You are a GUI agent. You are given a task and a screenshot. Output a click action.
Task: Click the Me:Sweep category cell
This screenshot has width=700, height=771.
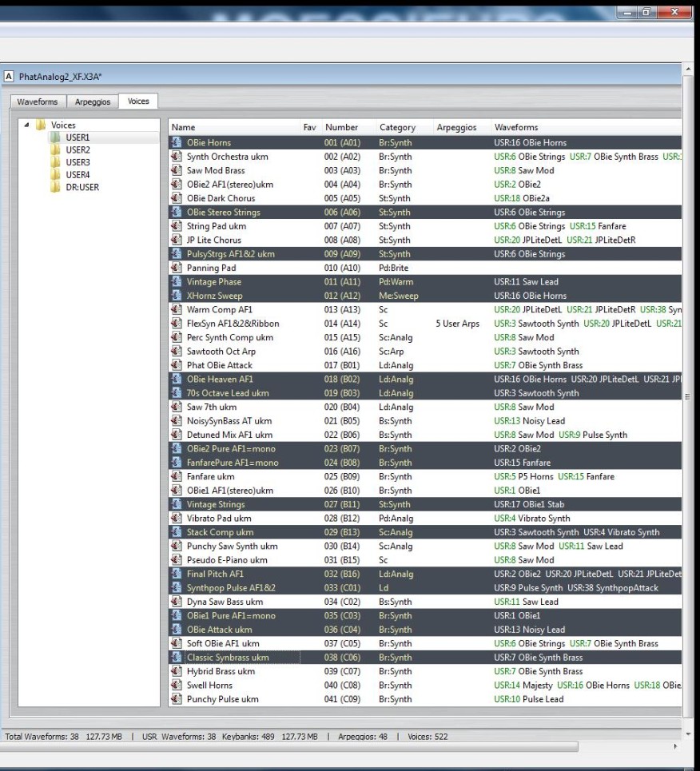point(399,296)
